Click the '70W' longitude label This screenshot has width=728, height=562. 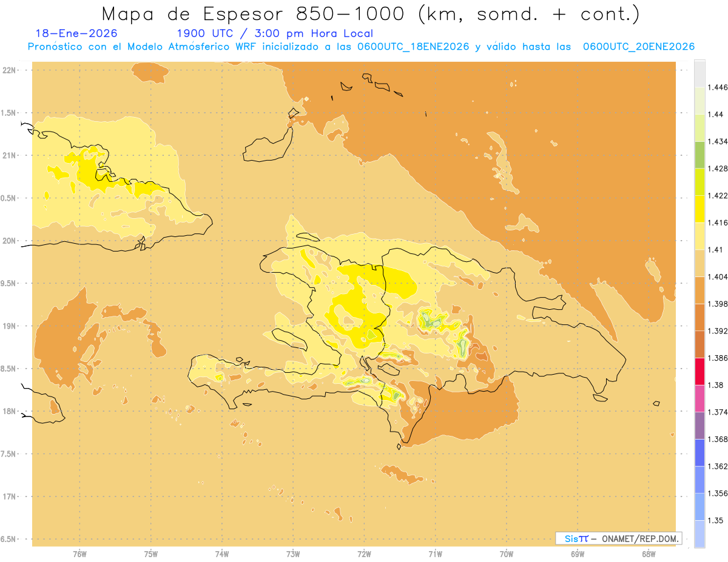click(507, 554)
